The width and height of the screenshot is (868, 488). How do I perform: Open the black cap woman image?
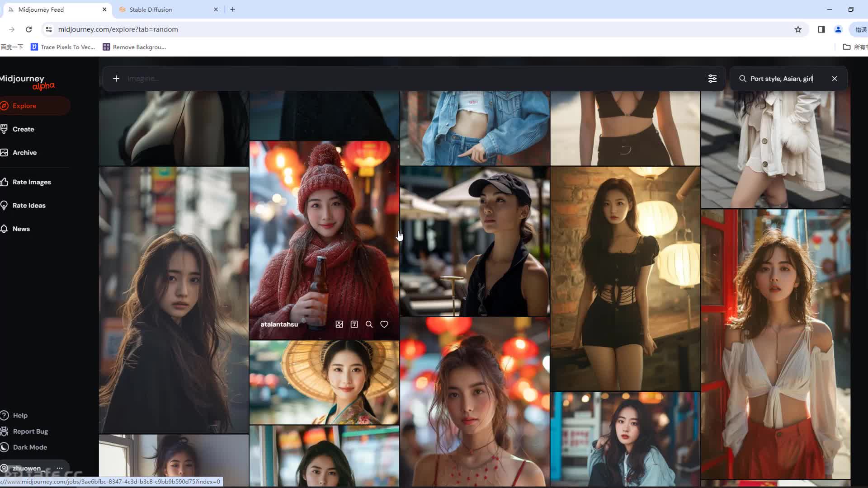pyautogui.click(x=475, y=241)
